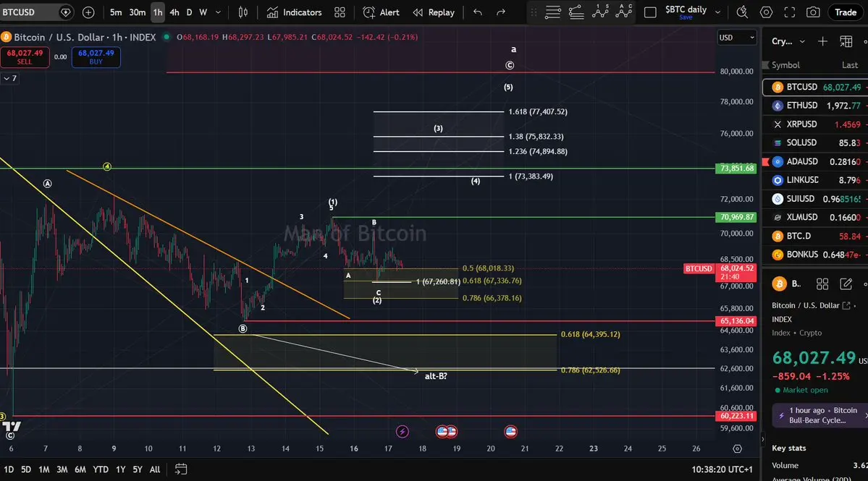Select ADAUSD row in watchlist
This screenshot has width=868, height=481.
click(815, 161)
